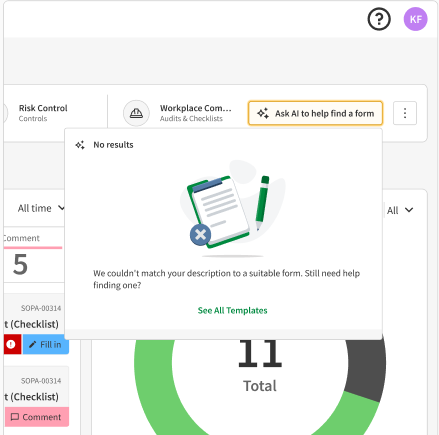439x435 pixels.
Task: Select the Workplace Com... Audits & Checklists category
Action: 195,113
